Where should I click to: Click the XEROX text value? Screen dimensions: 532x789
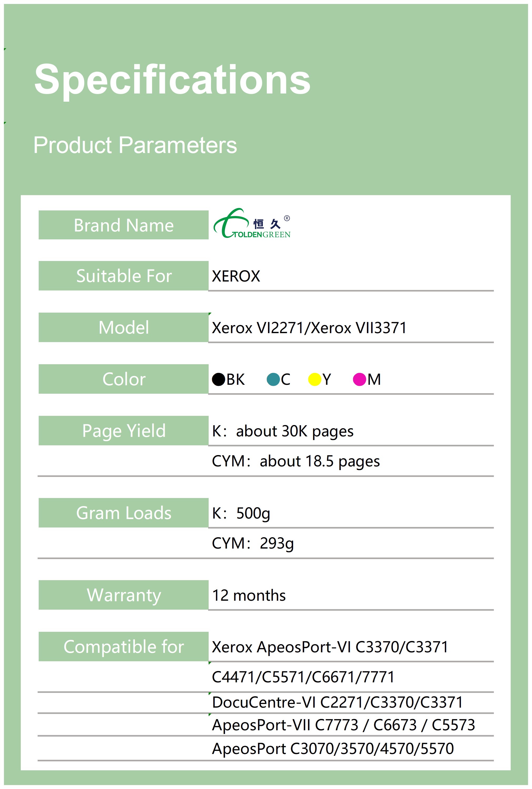pyautogui.click(x=236, y=276)
